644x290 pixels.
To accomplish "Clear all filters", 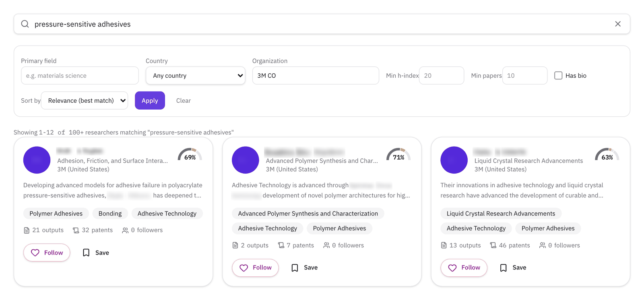I will point(184,100).
